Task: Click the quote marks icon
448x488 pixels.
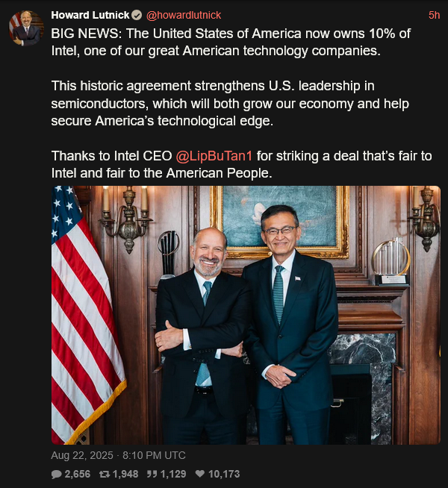Action: click(152, 474)
